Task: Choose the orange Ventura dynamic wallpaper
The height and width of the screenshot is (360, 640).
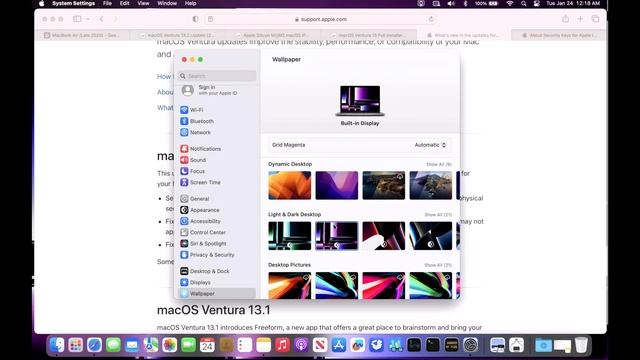Action: (289, 185)
